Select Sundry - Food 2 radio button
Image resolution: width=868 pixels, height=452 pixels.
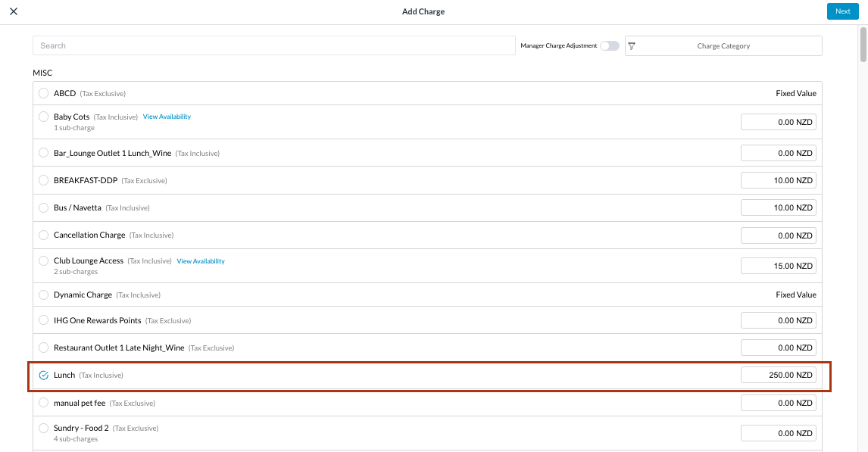tap(43, 429)
